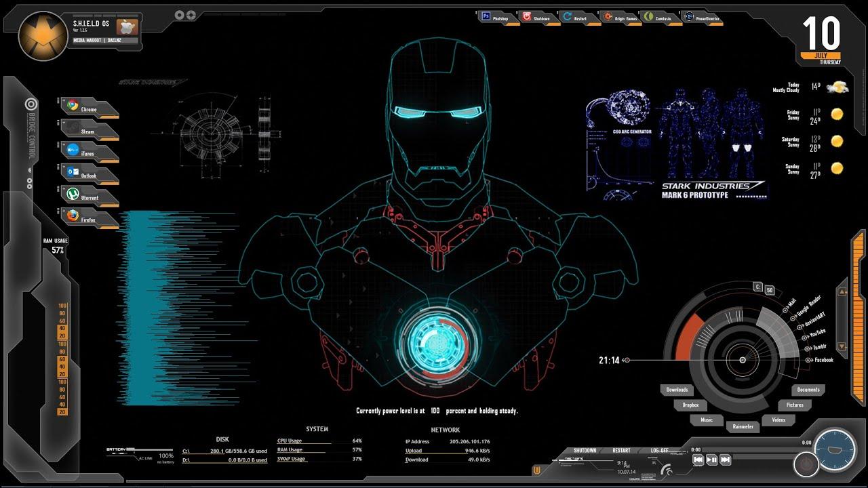Launch Photoshop from the top bar
This screenshot has width=868, height=488.
[x=497, y=18]
